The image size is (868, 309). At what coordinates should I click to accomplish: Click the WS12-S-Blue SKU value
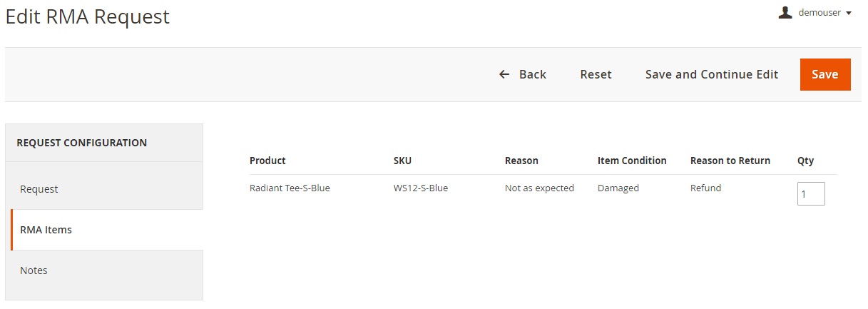421,188
